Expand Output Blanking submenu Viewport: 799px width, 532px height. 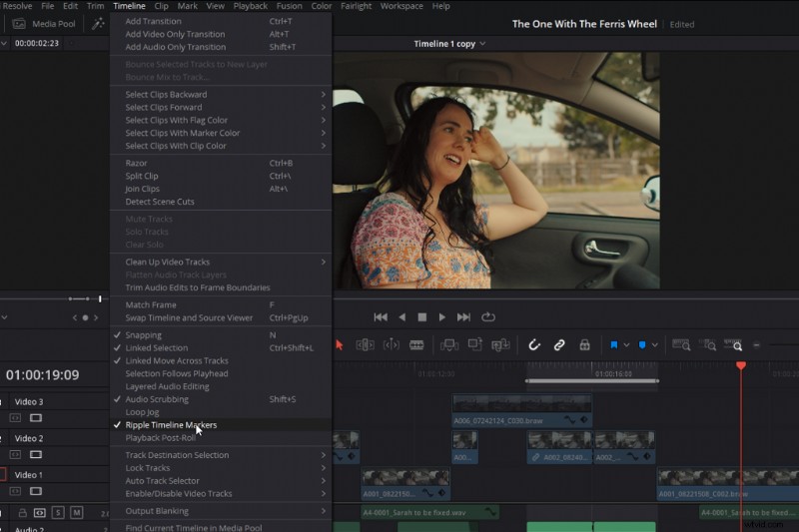tap(221, 511)
